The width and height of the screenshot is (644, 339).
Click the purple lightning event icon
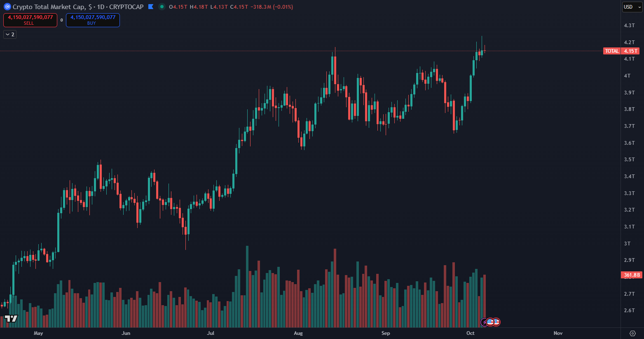click(485, 322)
